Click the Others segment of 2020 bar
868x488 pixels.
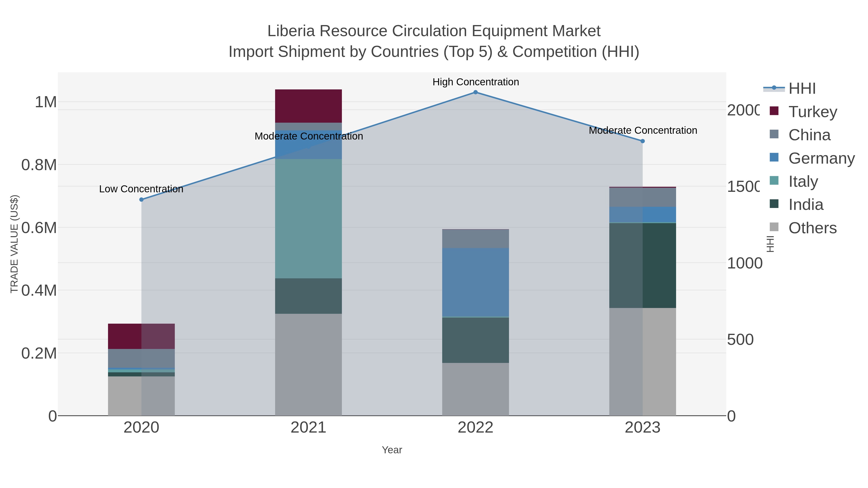pyautogui.click(x=142, y=396)
